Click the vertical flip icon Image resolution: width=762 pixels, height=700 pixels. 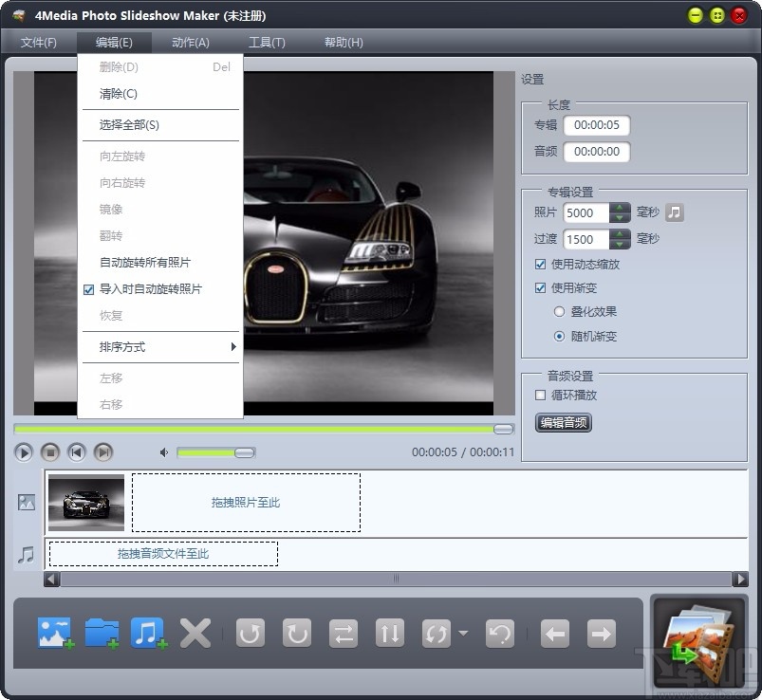(389, 633)
